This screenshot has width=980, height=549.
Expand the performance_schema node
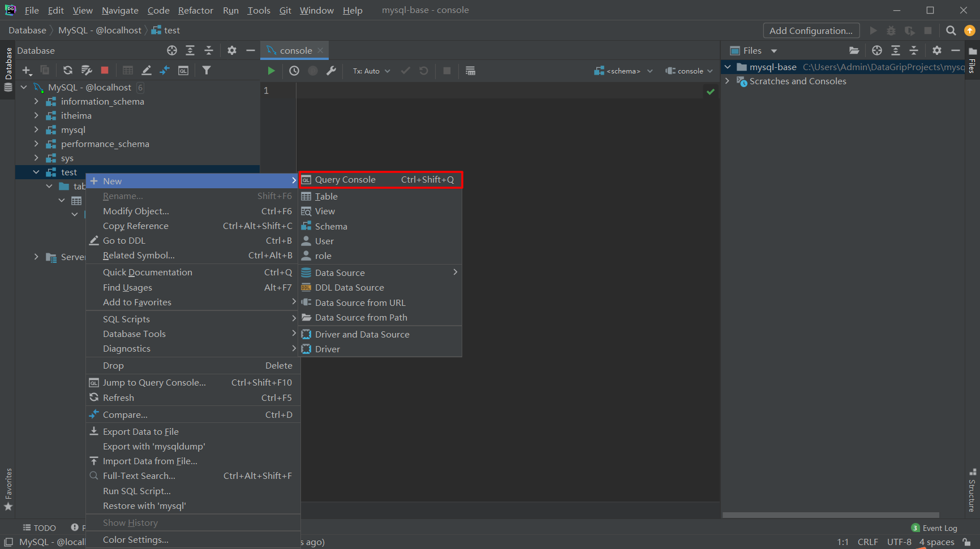pos(36,144)
